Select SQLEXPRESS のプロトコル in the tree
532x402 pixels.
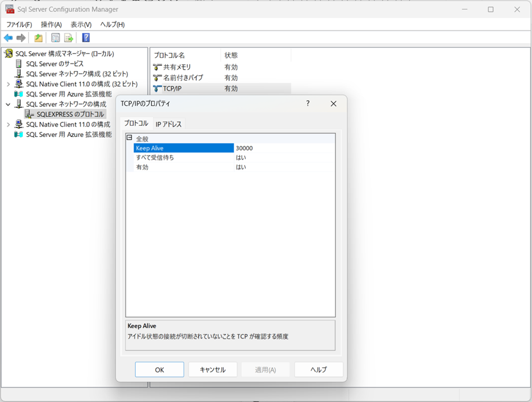[x=71, y=115]
